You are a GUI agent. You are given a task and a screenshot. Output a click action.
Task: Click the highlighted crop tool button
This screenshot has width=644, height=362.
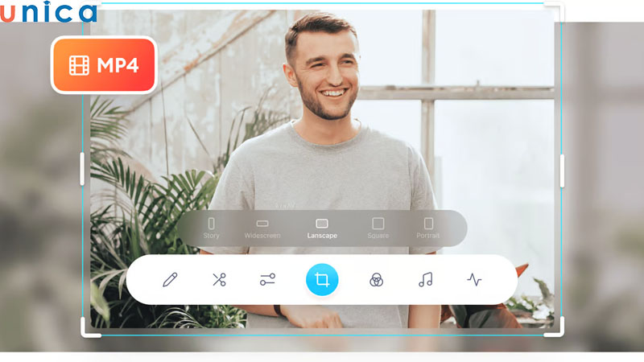point(322,279)
